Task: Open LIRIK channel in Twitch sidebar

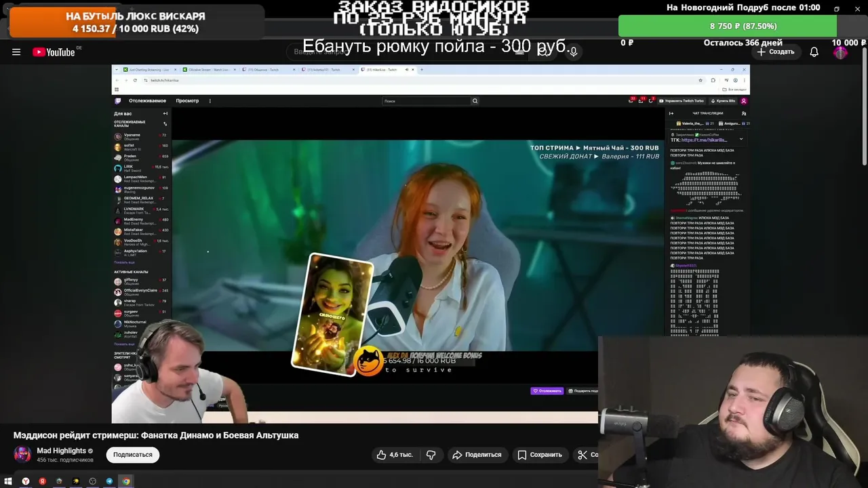Action: (141, 167)
